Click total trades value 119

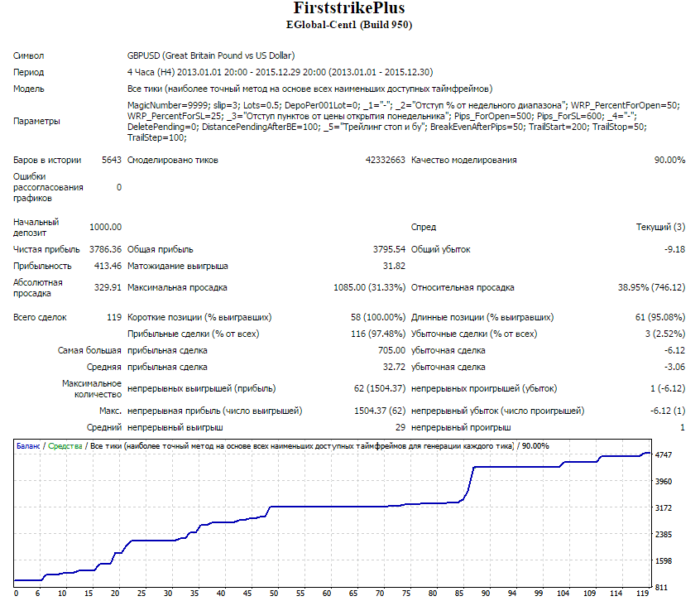coord(114,317)
